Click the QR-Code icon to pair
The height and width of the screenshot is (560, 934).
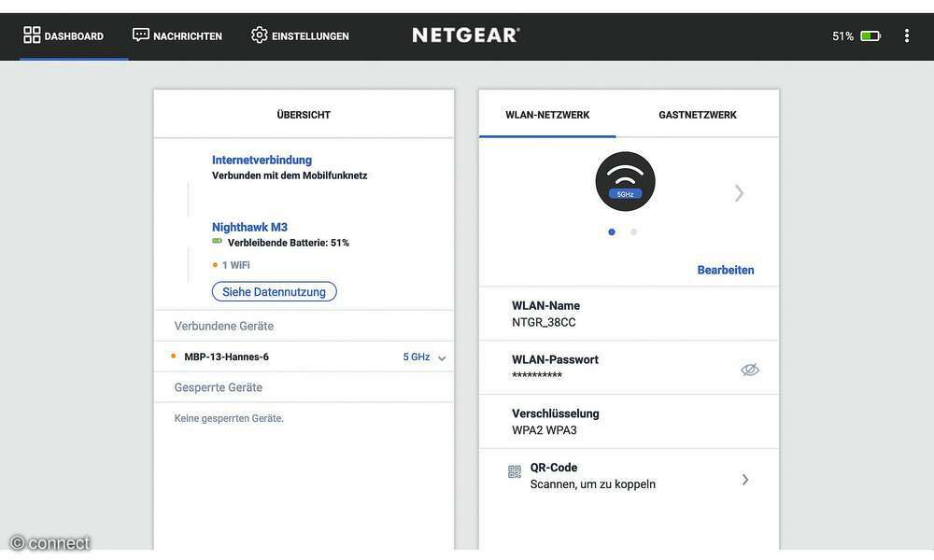(x=513, y=470)
